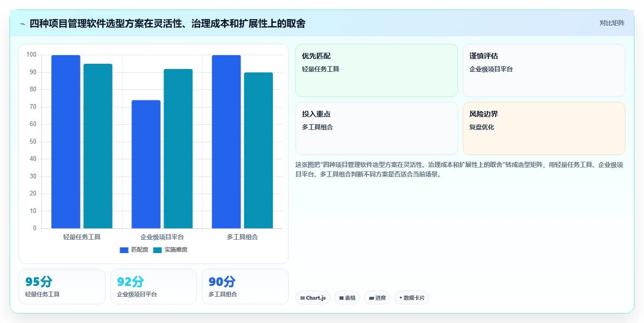Toggle the 匹配度 legend entry
644x323 pixels.
coord(134,250)
